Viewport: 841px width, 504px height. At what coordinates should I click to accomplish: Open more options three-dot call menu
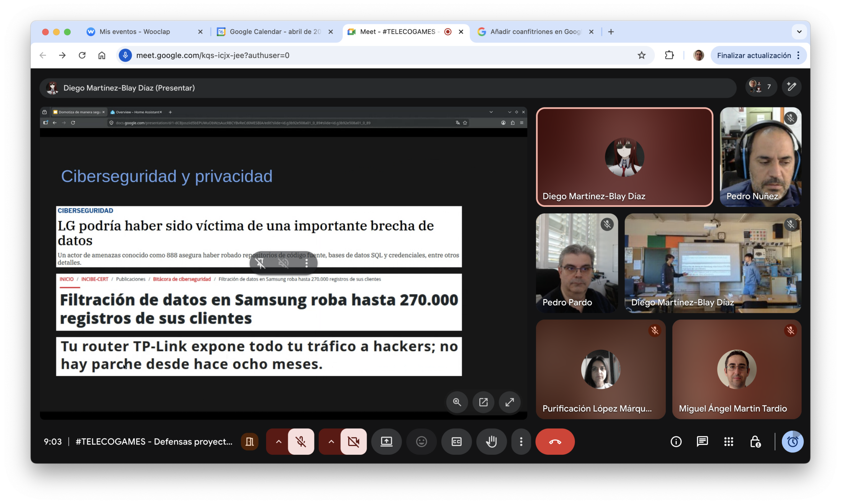click(x=521, y=442)
